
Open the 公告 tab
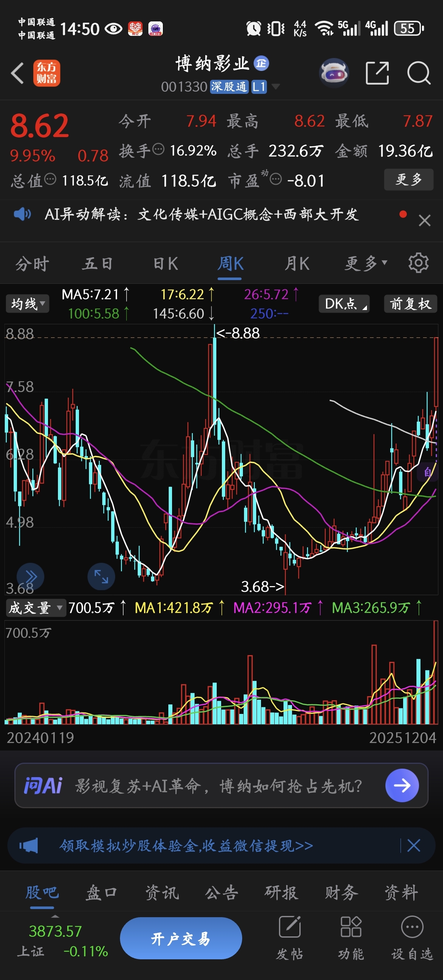pyautogui.click(x=221, y=892)
